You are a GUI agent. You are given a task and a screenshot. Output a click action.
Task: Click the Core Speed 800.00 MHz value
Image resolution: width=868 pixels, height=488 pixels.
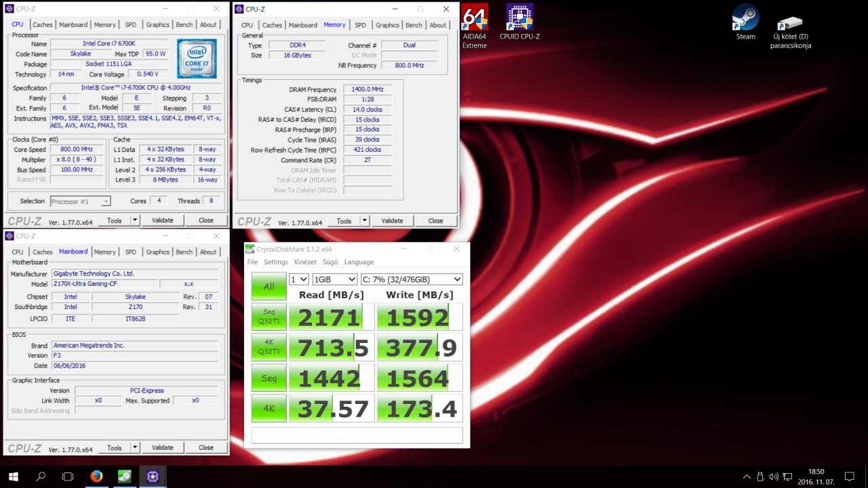point(77,149)
